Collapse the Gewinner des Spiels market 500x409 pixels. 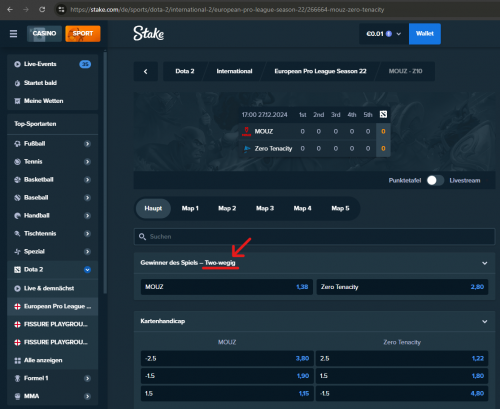point(485,263)
